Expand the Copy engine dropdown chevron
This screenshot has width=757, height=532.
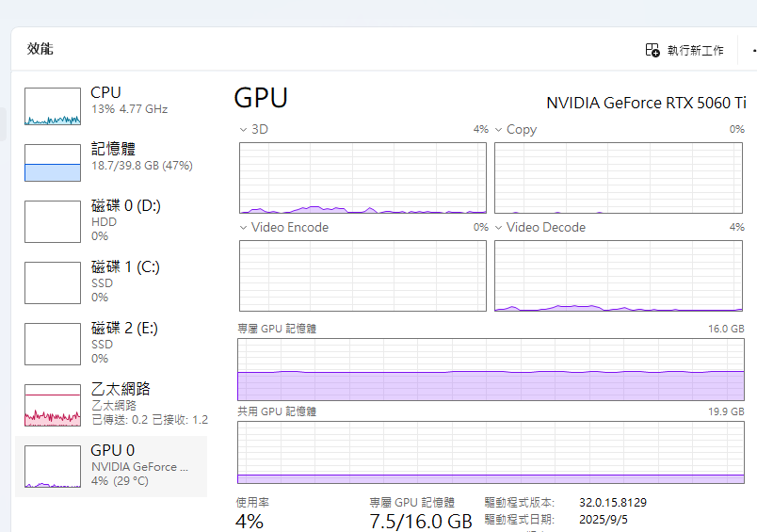(x=499, y=129)
